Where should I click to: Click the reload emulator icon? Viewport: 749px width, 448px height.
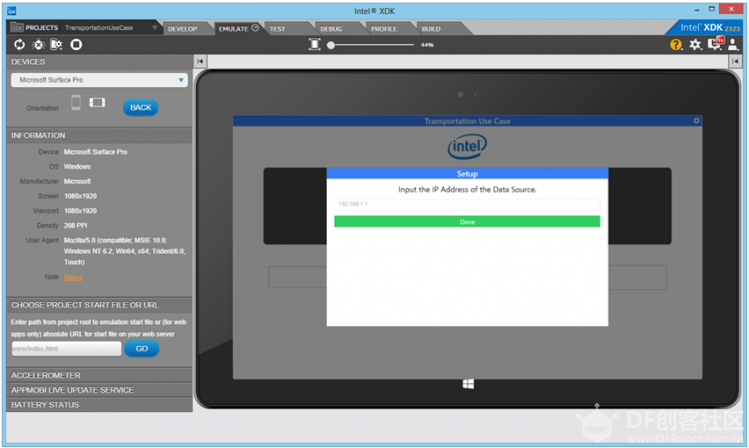[x=19, y=45]
